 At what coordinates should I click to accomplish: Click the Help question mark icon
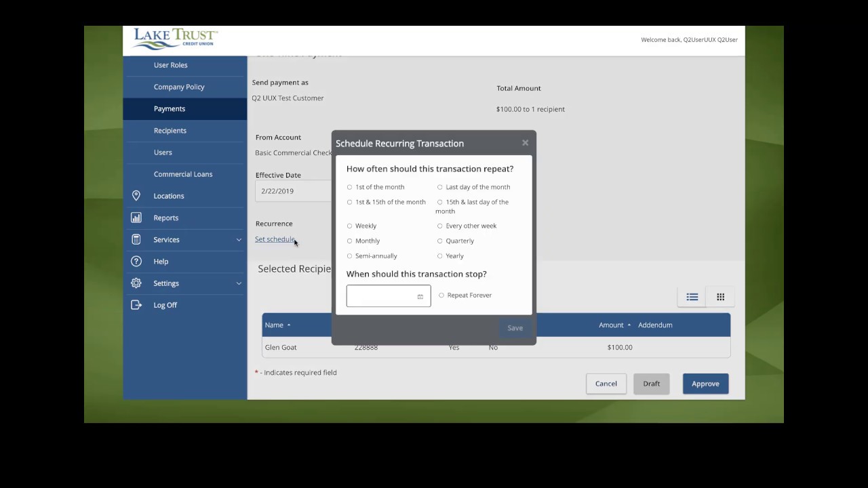pyautogui.click(x=136, y=261)
